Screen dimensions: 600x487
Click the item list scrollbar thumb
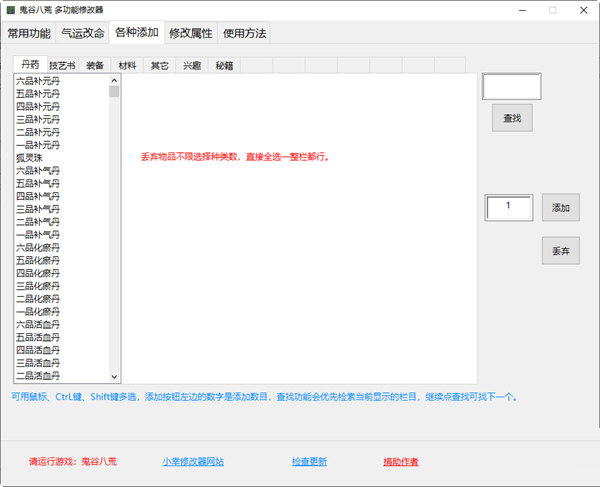pyautogui.click(x=114, y=92)
